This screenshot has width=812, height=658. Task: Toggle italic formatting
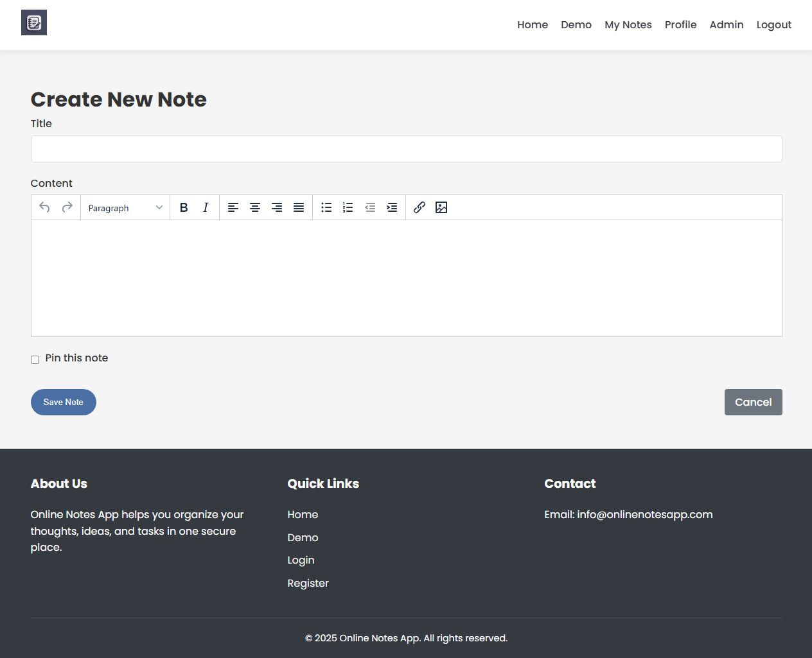point(206,207)
